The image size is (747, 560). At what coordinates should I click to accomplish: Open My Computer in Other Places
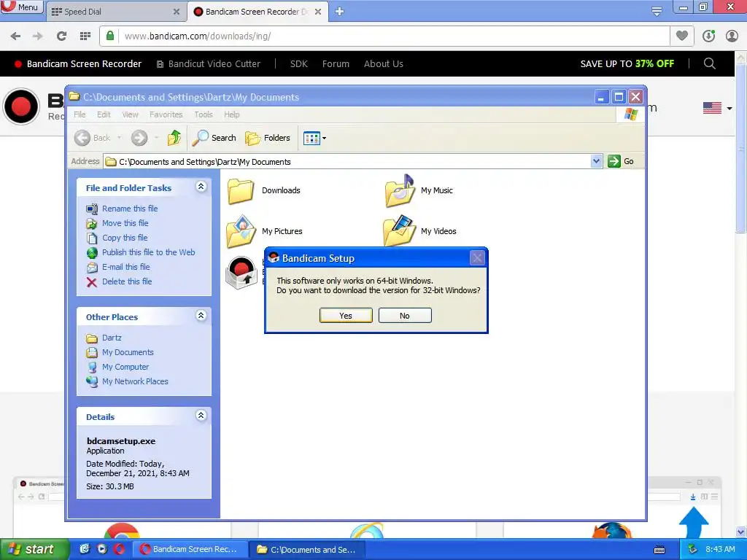125,367
